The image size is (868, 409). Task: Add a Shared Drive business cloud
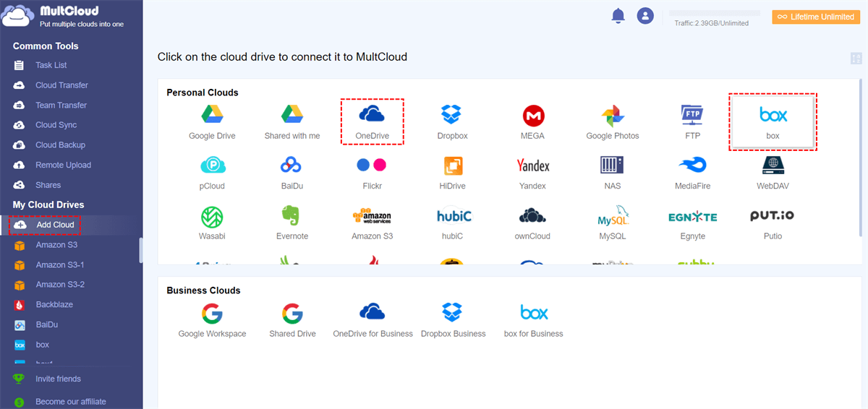(x=292, y=320)
